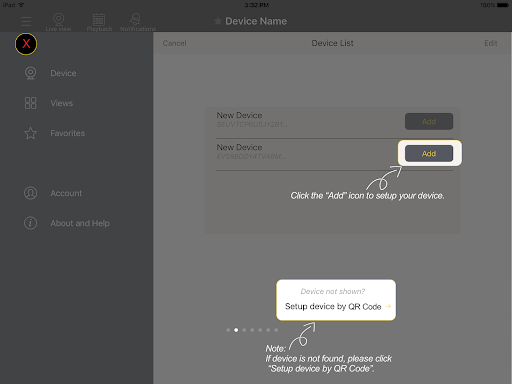Select the Favorites menu label
The width and height of the screenshot is (512, 384).
[68, 133]
